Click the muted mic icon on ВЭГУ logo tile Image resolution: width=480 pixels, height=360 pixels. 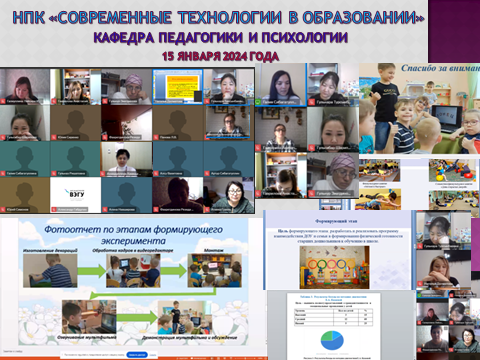coord(54,210)
